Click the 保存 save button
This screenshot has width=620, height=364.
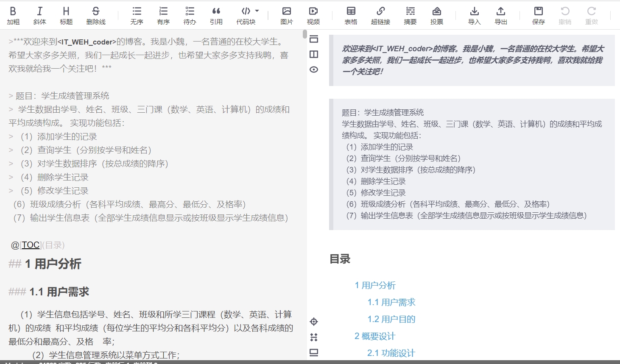point(539,16)
